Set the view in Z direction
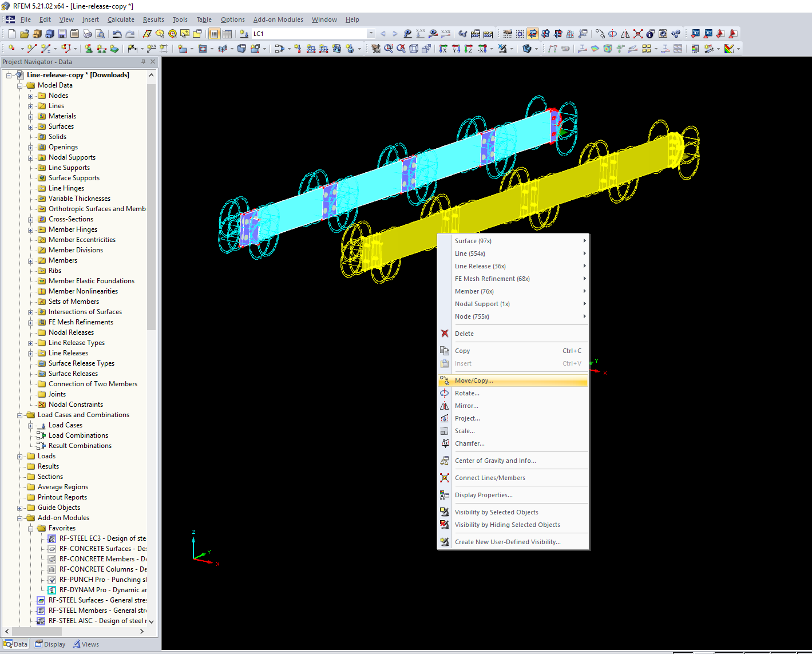The image size is (812, 654). click(468, 49)
